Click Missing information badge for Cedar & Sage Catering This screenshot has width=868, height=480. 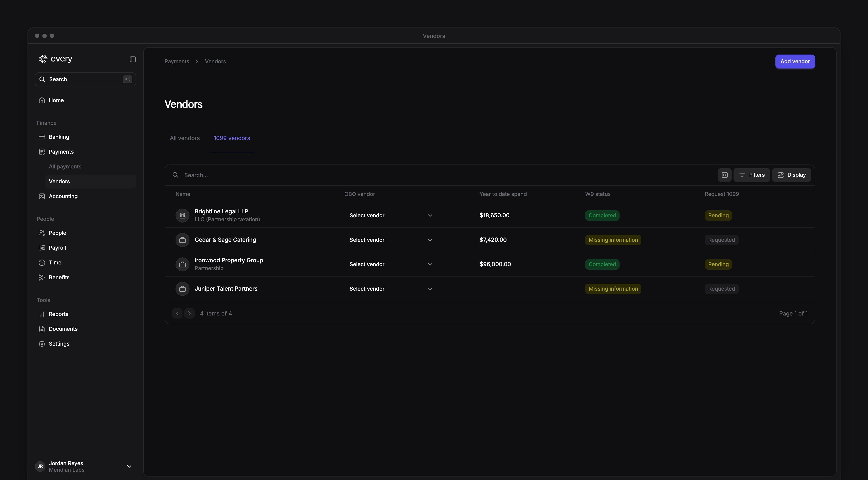point(613,240)
